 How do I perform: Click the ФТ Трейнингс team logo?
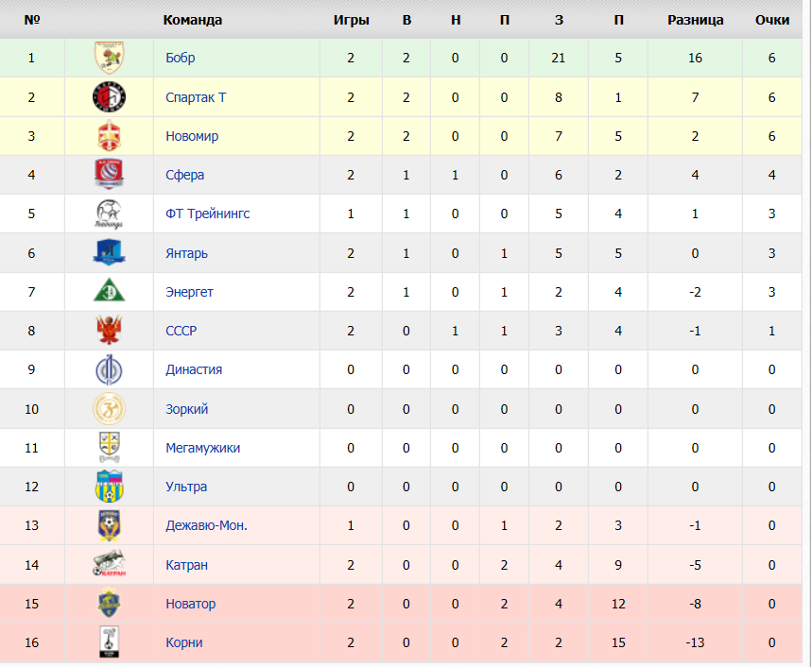pyautogui.click(x=110, y=214)
